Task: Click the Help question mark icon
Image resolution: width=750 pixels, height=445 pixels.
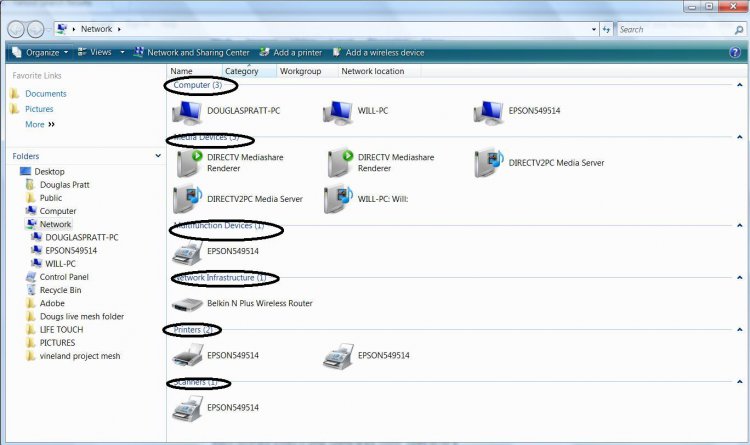Action: click(x=735, y=52)
